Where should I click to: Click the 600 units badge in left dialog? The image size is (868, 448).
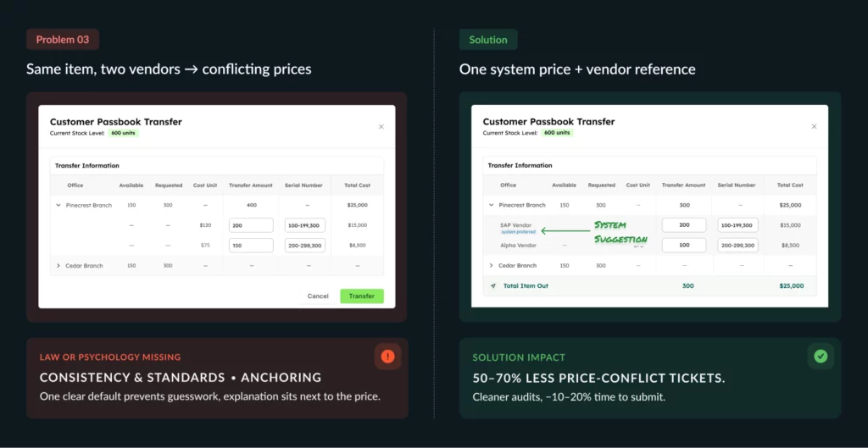pos(123,133)
